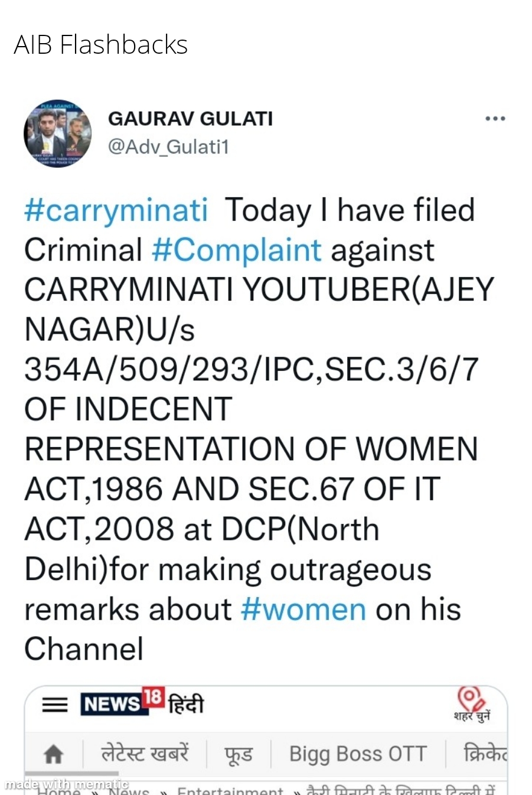Viewport: 532px width, 795px height.
Task: Open the tweet's more options (•••) menu
Action: point(495,118)
